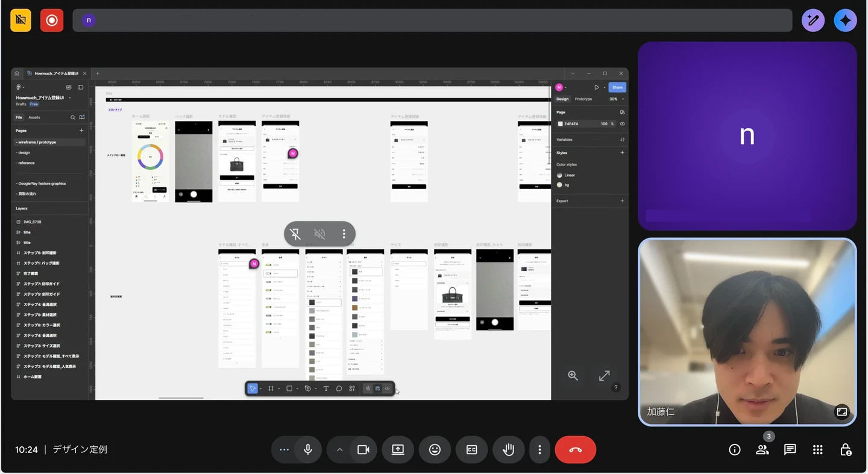Image resolution: width=868 pixels, height=474 pixels.
Task: Select the Text tool in Figma toolbar
Action: (x=326, y=388)
